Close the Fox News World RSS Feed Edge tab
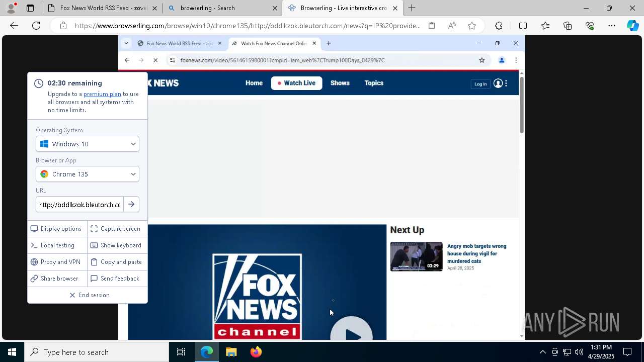This screenshot has height=362, width=644. 154,8
